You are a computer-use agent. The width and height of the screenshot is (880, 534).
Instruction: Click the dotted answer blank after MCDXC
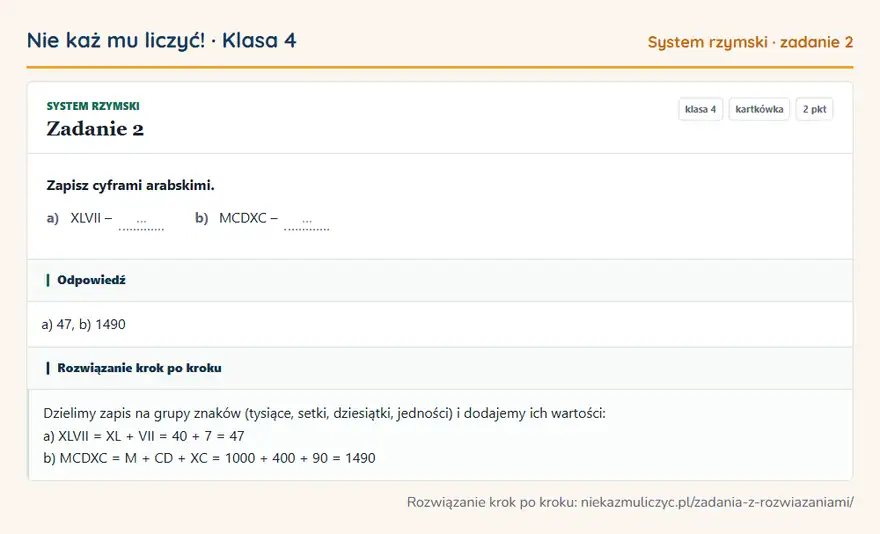(x=306, y=221)
